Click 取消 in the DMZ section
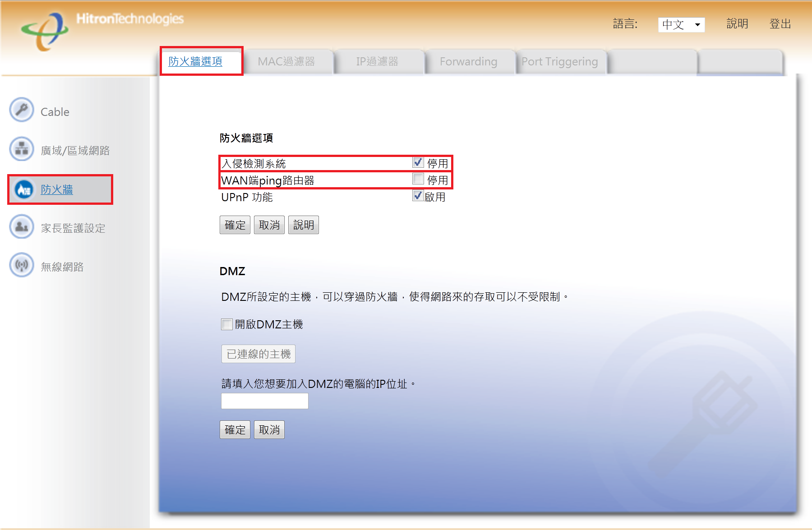 [x=269, y=430]
